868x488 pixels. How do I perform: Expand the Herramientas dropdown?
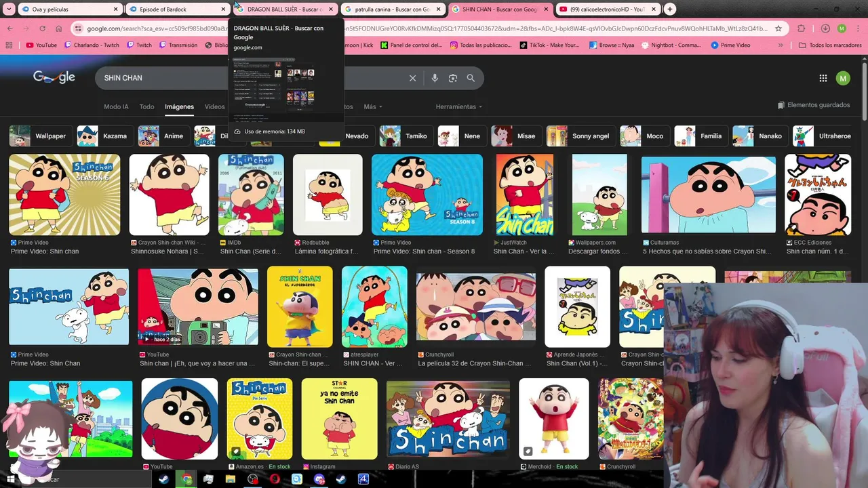click(x=459, y=106)
